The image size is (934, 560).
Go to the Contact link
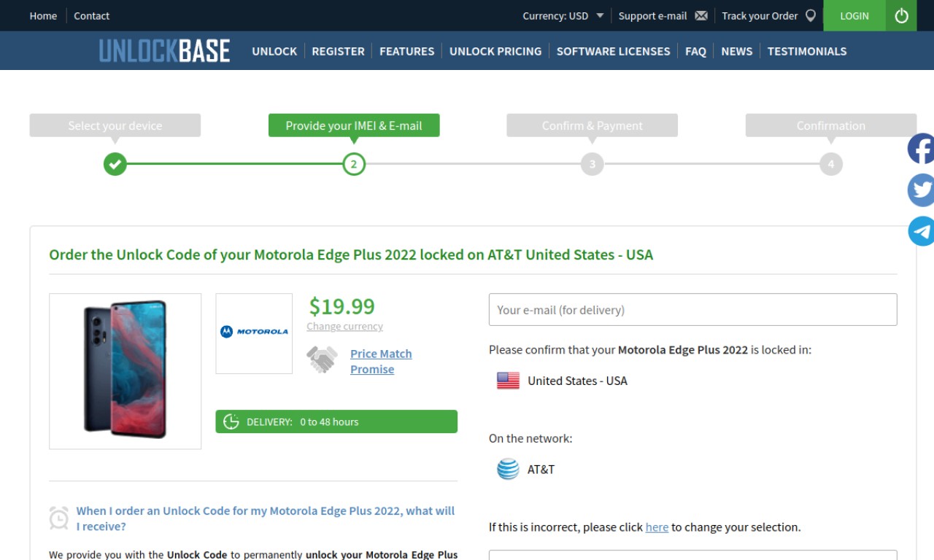(x=91, y=15)
